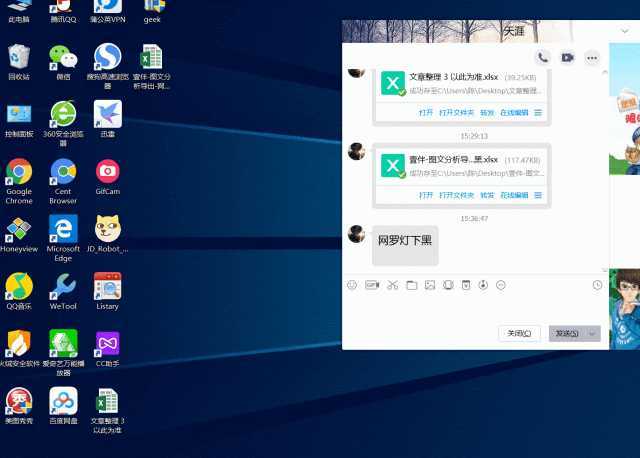Click 转发 on 壹伴-图文分析 file card
This screenshot has width=640, height=458.
487,195
